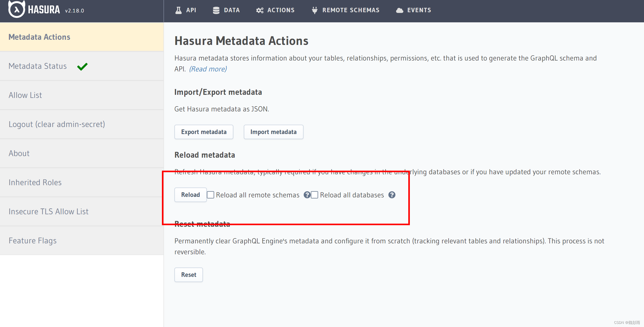Screen dimensions: 644x327
Task: Open Metadata Status in sidebar
Action: (38, 66)
